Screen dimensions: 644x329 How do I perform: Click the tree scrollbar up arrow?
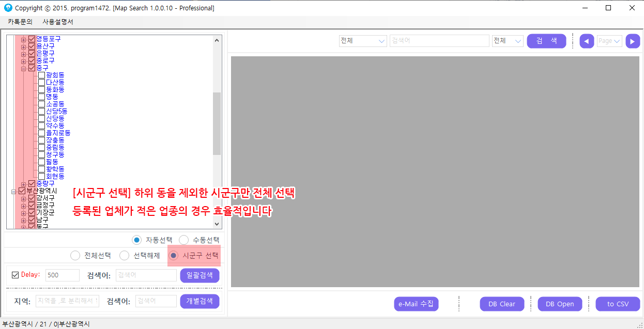(217, 39)
